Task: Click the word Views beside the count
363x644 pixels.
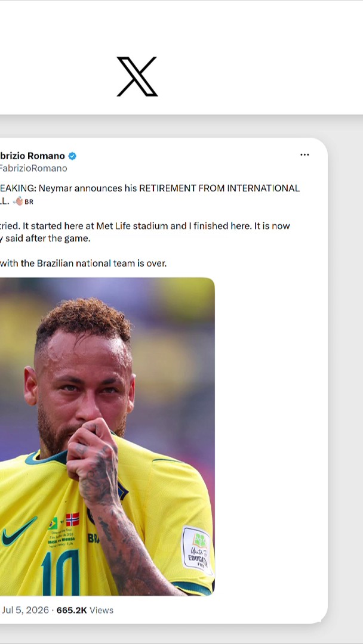Action: coord(101,611)
